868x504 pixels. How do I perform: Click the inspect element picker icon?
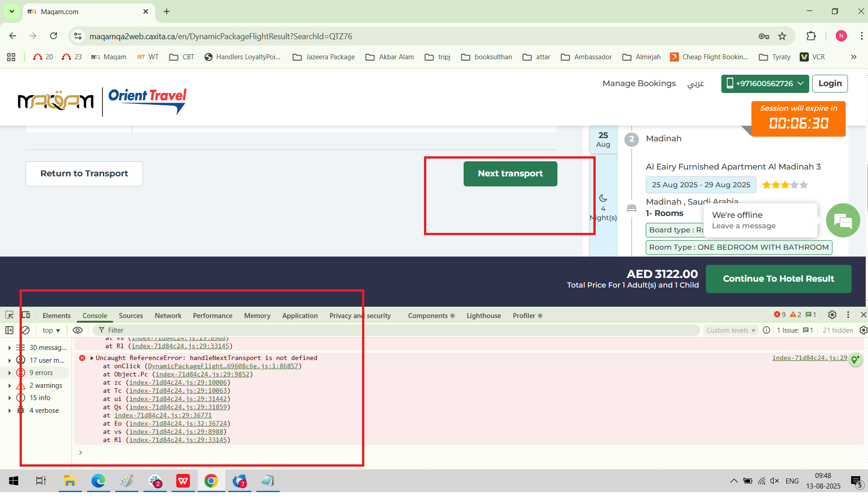(x=9, y=315)
